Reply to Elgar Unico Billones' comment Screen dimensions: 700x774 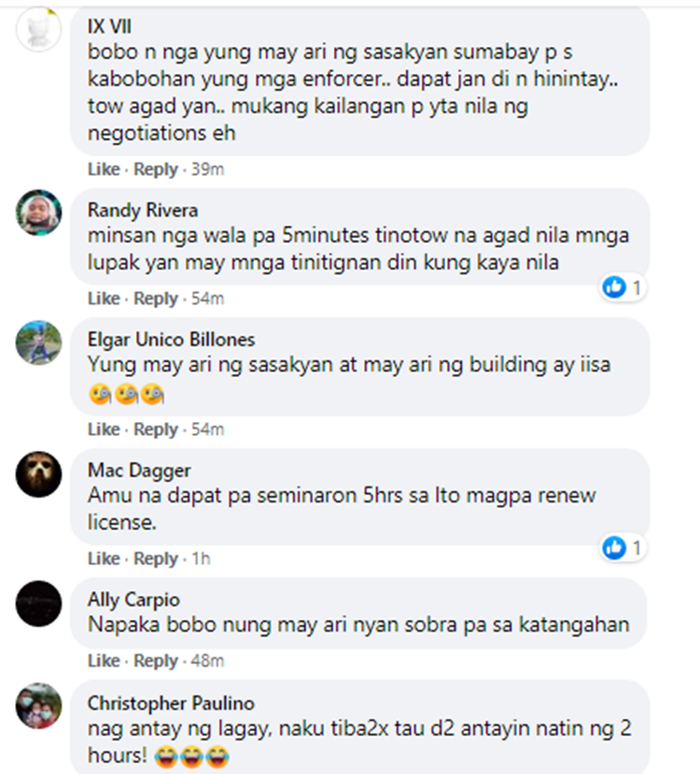(x=155, y=429)
